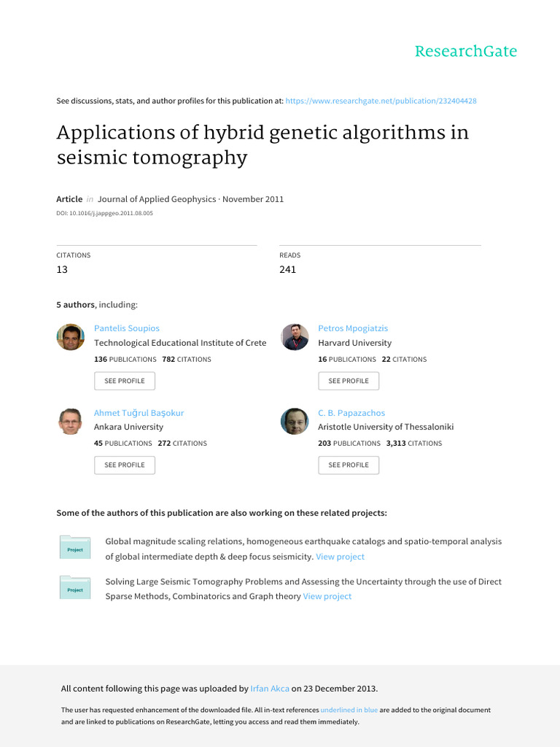This screenshot has width=560, height=747.
Task: Open C. B. Papazachos name link
Action: click(x=351, y=413)
